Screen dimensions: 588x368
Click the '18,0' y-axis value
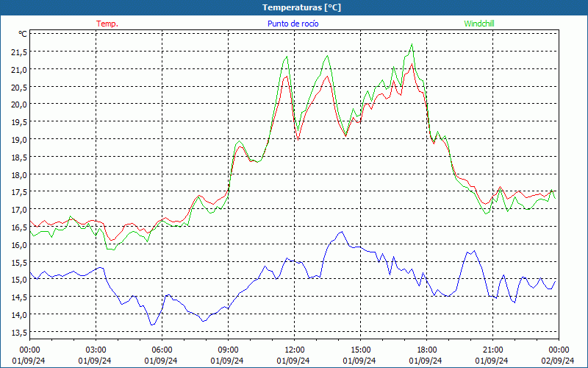pos(19,175)
